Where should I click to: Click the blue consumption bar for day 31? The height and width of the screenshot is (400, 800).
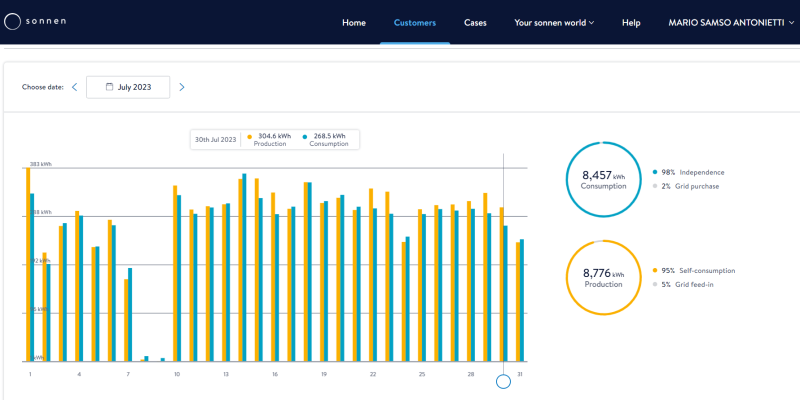[x=522, y=300]
